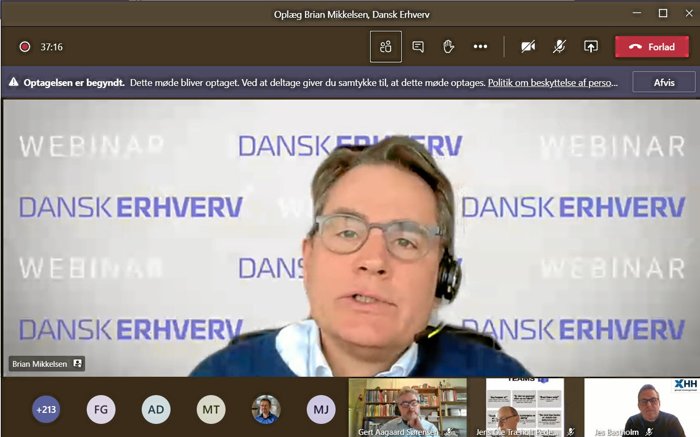Open the participants panel
The image size is (700, 437).
coord(385,47)
